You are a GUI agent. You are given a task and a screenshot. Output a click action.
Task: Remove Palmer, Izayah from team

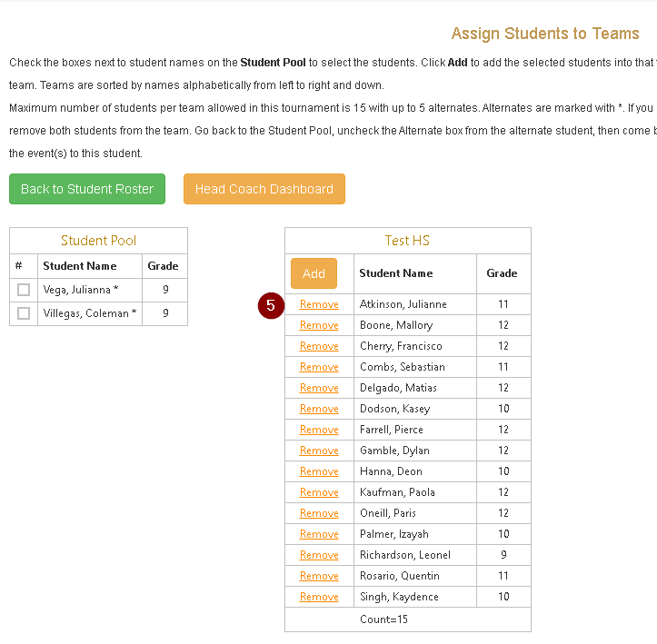tap(319, 534)
